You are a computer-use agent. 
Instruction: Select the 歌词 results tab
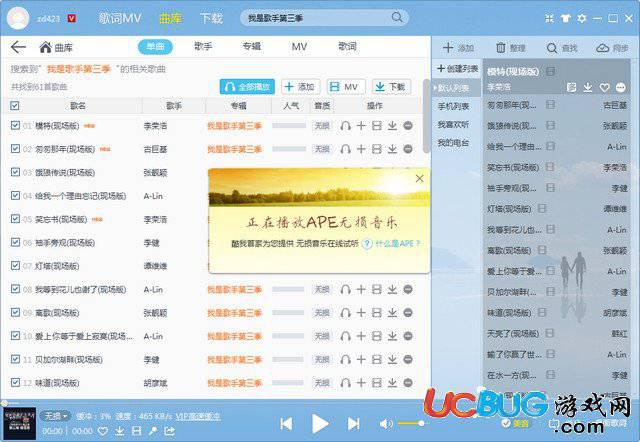tap(347, 47)
